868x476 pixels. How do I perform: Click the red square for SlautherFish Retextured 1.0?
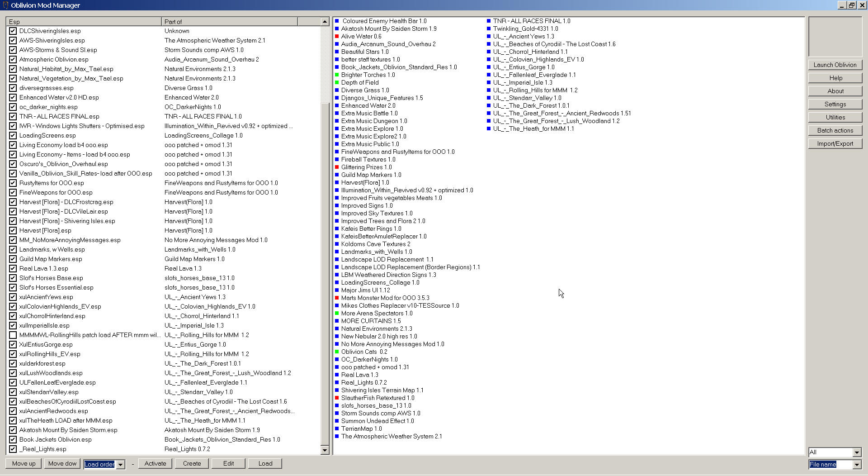coord(337,398)
